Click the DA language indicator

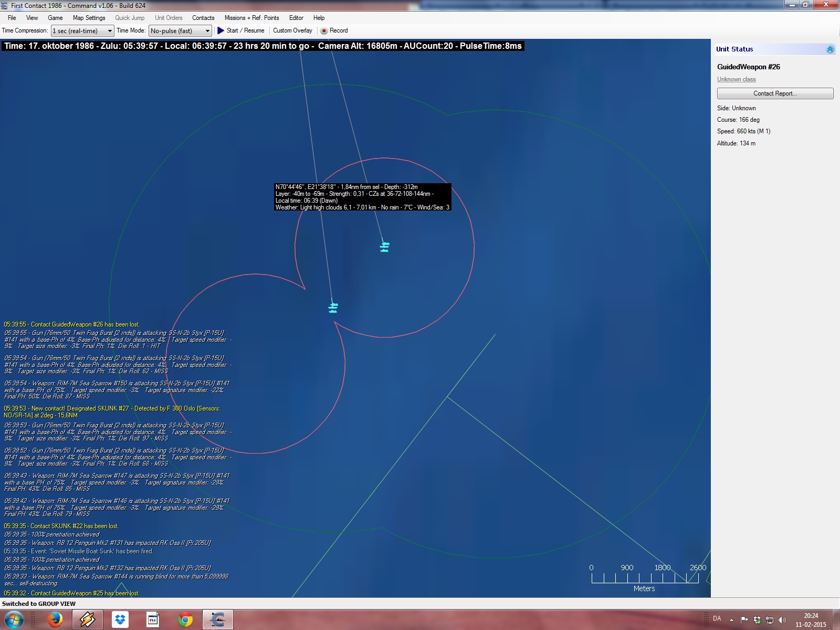pyautogui.click(x=717, y=618)
